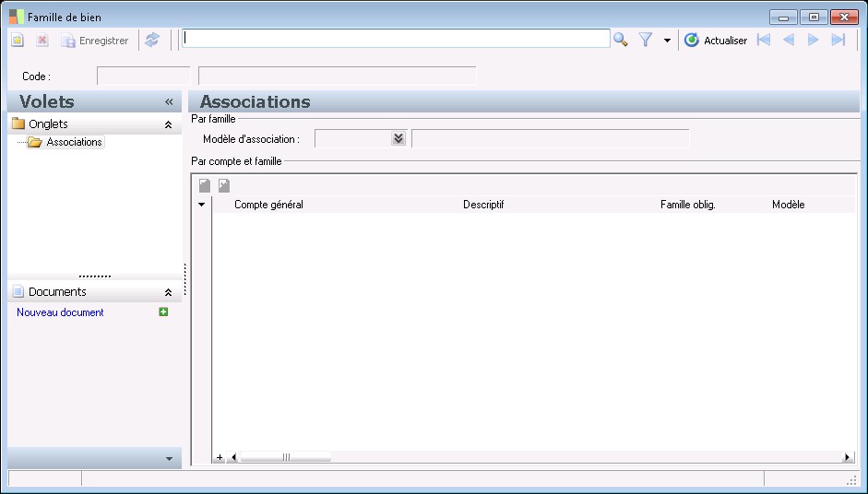Click the red delete record icon
Screen dimensions: 868x494
point(42,41)
